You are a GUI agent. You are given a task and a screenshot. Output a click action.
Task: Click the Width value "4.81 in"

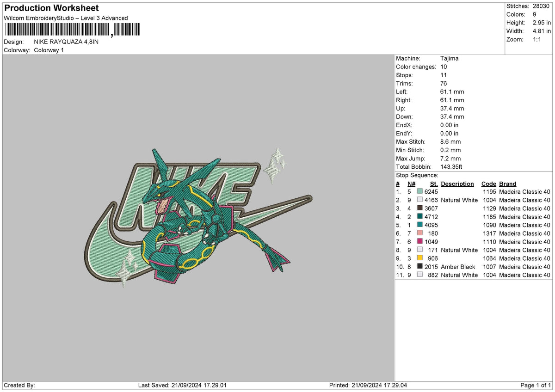pyautogui.click(x=542, y=31)
